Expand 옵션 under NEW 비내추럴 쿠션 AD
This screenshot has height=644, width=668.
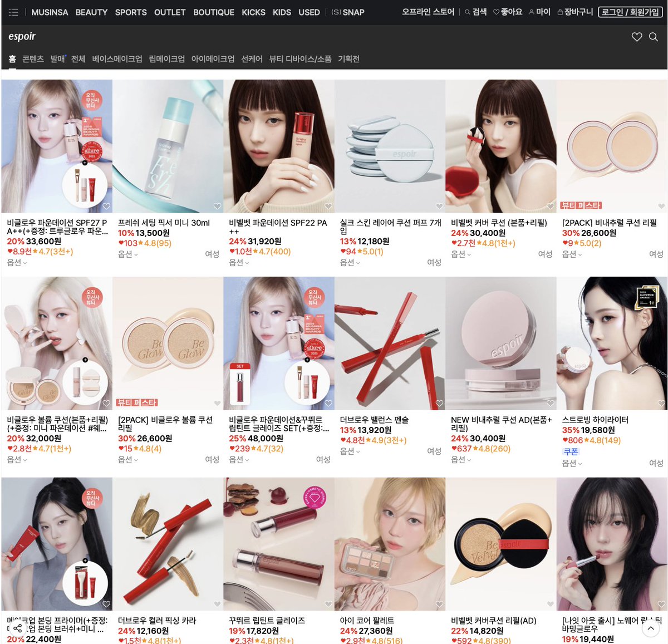pyautogui.click(x=461, y=460)
